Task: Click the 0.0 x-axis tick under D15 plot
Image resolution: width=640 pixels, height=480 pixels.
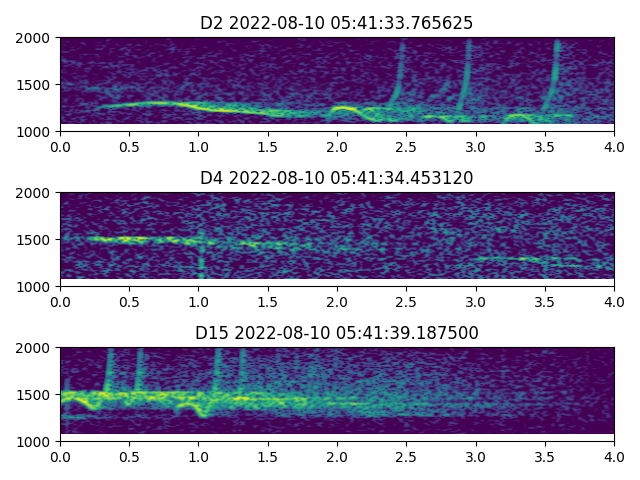Action: [x=60, y=456]
